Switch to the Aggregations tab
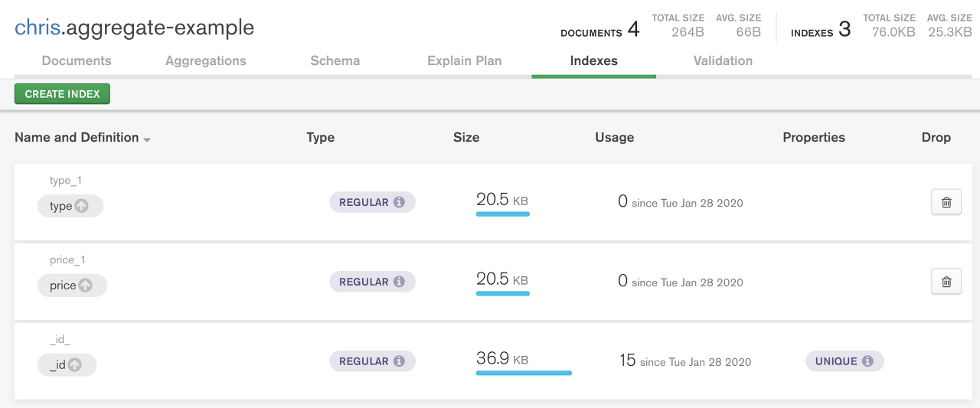 (206, 60)
